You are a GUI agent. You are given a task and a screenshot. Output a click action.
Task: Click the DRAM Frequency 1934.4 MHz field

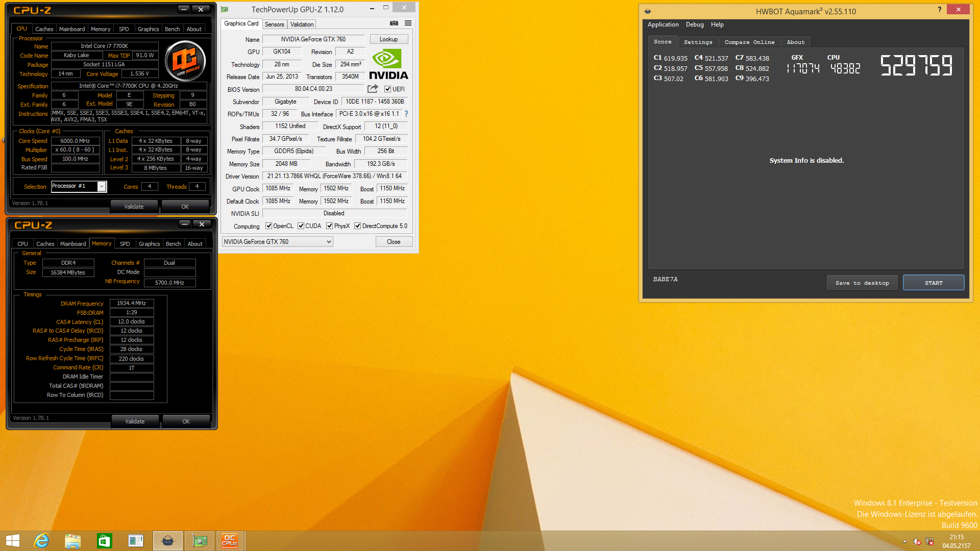(x=132, y=303)
